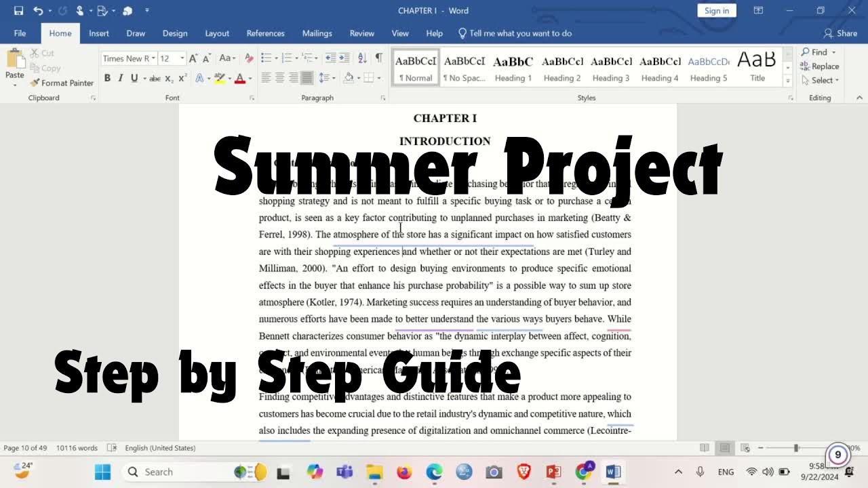Click the zoom slider in status bar
Viewport: 868px width, 488px height.
click(796, 448)
